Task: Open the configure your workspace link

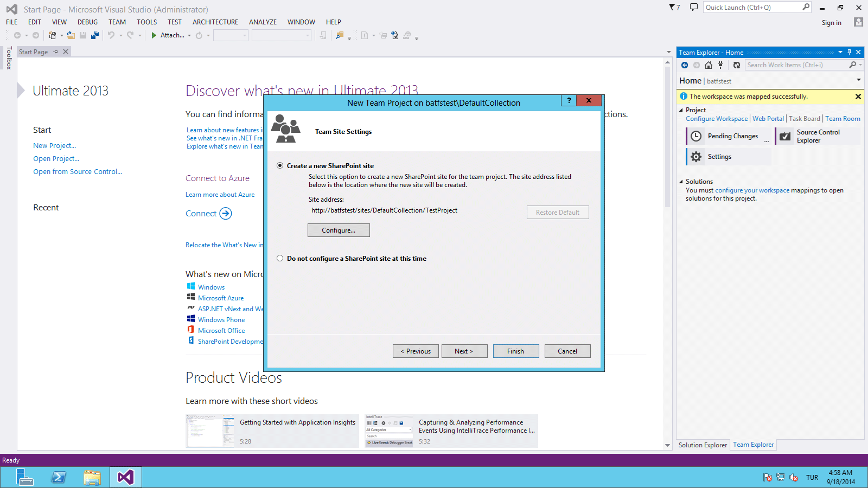Action: [x=752, y=190]
